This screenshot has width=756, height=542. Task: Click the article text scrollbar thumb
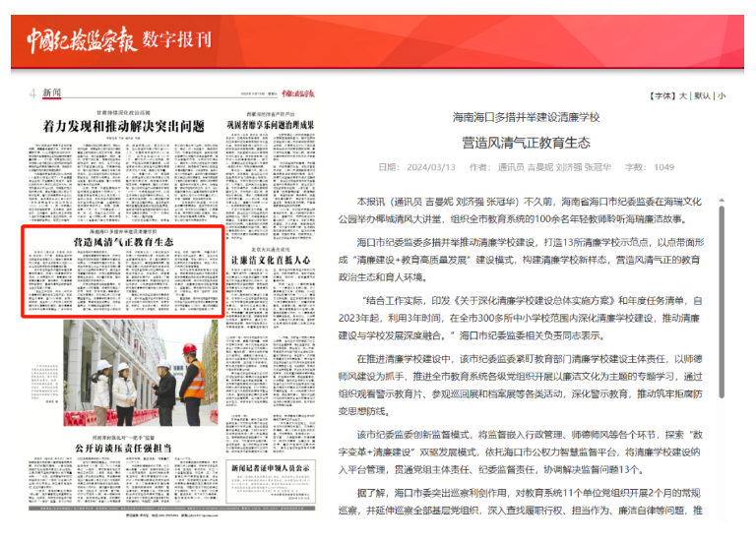(722, 302)
